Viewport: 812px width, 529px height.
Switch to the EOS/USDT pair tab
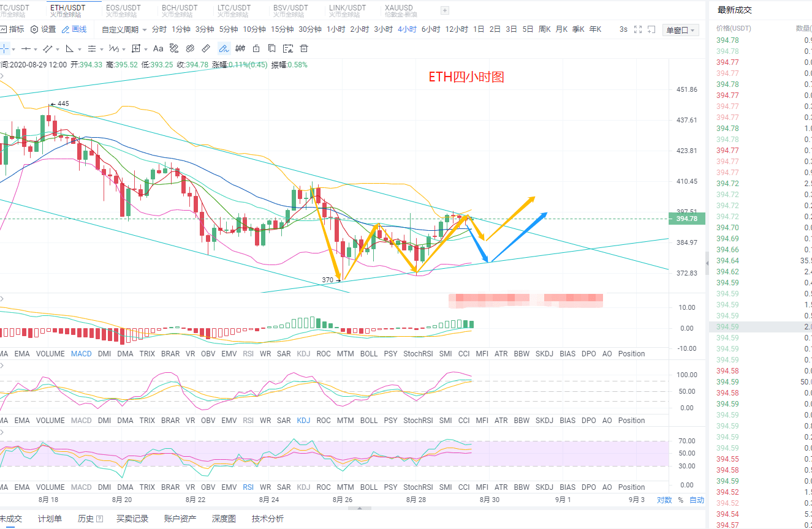pyautogui.click(x=123, y=10)
